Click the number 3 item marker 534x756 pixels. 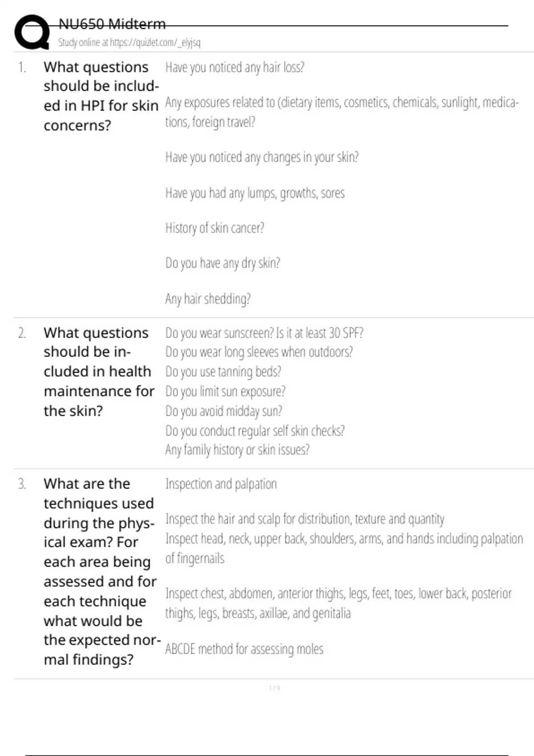tap(22, 484)
